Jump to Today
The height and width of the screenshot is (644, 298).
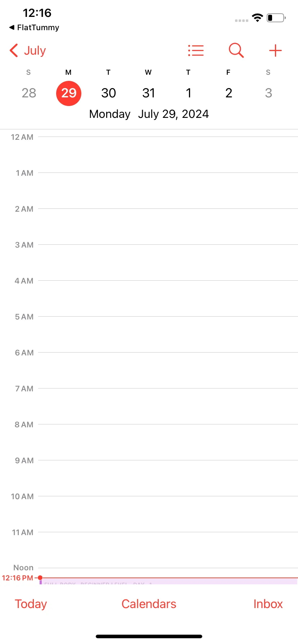click(x=31, y=604)
